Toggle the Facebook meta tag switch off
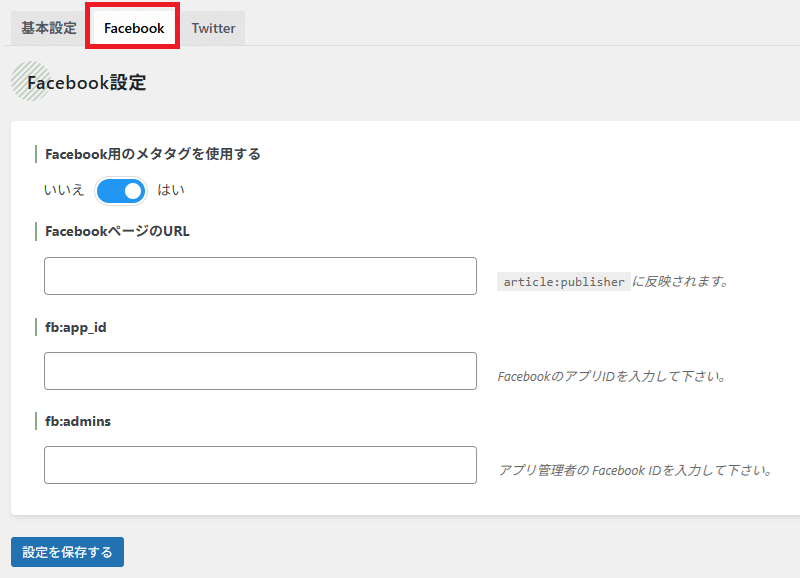This screenshot has height=578, width=800. 121,191
